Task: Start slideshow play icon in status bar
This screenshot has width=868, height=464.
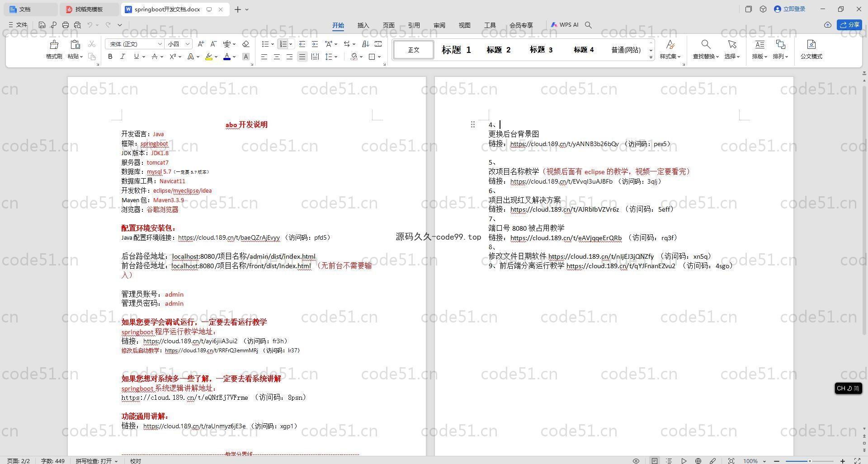Action: [x=684, y=461]
